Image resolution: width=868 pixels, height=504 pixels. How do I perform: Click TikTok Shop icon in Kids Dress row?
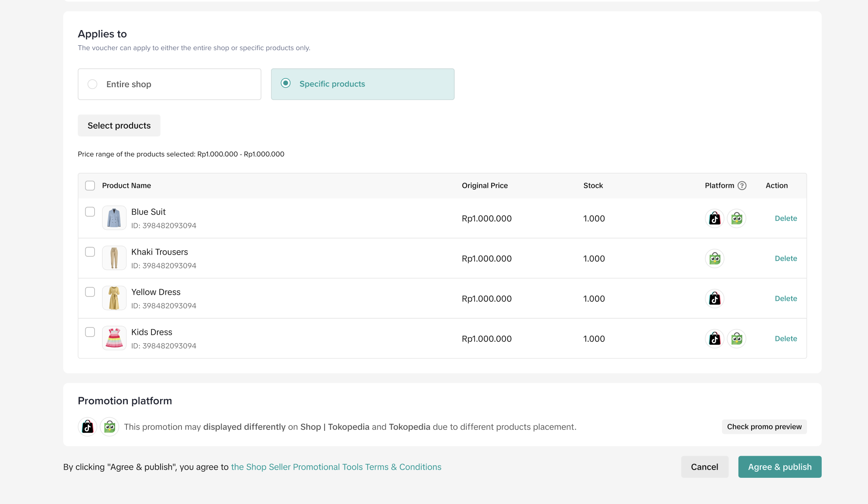point(714,339)
